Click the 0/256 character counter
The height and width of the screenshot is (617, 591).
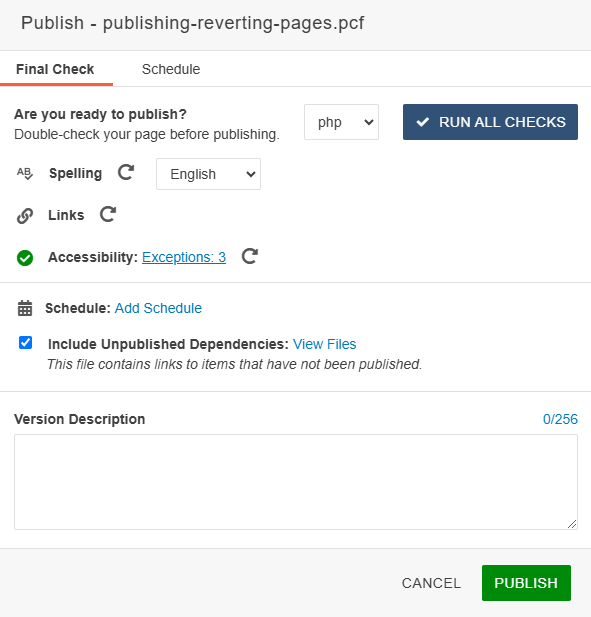click(x=560, y=419)
